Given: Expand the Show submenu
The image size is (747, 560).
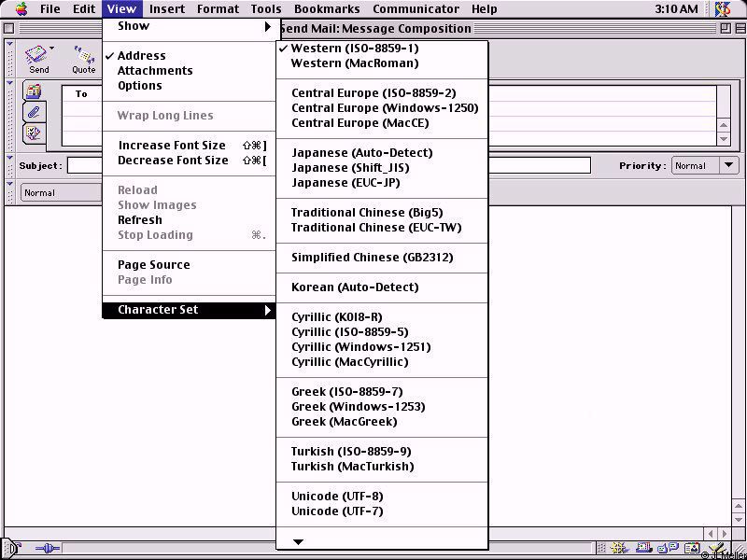Looking at the screenshot, I should [x=190, y=26].
